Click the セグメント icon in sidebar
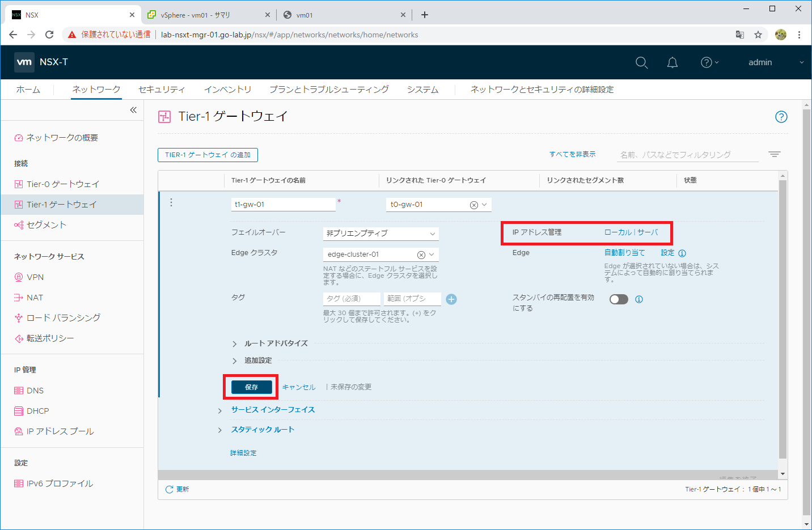This screenshot has height=530, width=812. point(19,225)
